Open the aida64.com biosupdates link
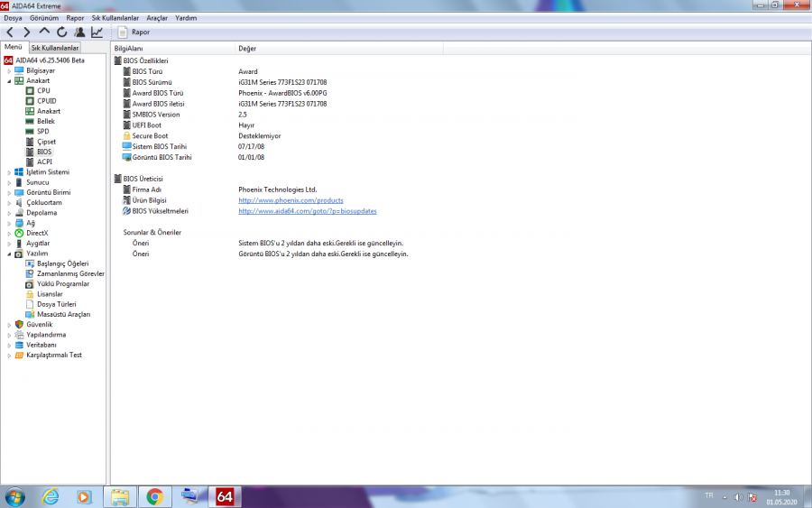Image resolution: width=812 pixels, height=508 pixels. 307,211
